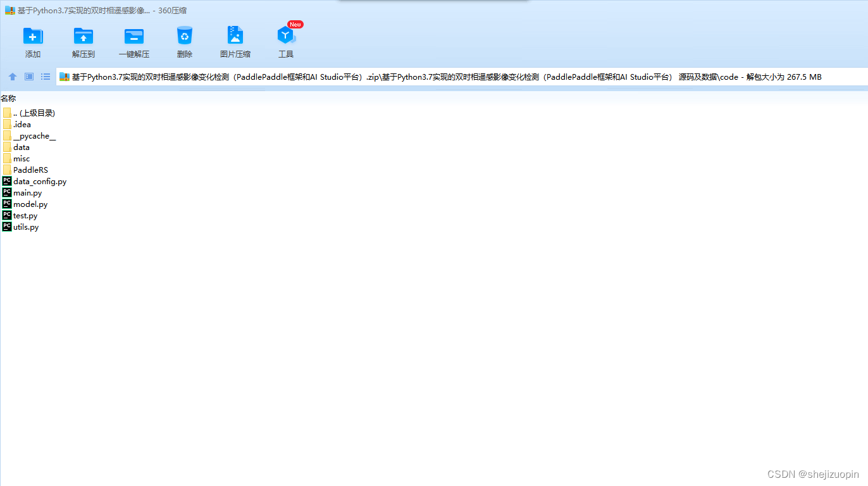Click the folder icon beside PaddleRS
The width and height of the screenshot is (868, 486).
pos(7,170)
